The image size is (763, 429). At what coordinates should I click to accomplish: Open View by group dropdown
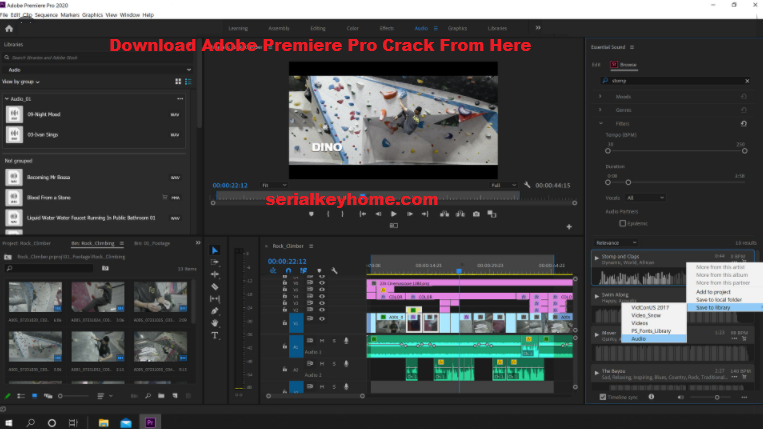[x=20, y=82]
